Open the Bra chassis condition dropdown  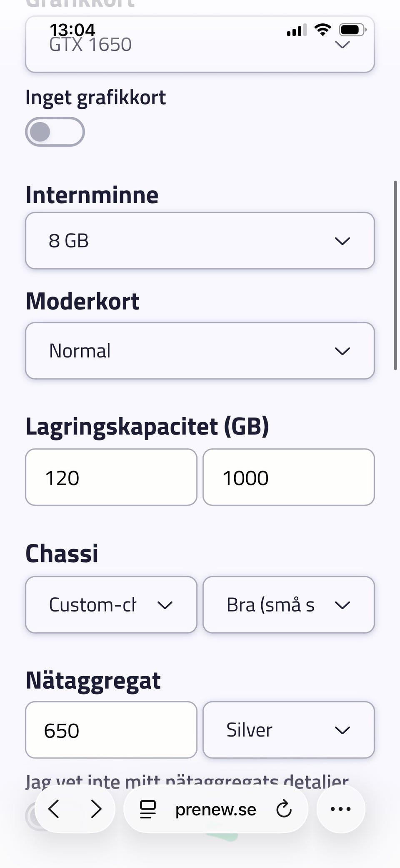point(288,605)
